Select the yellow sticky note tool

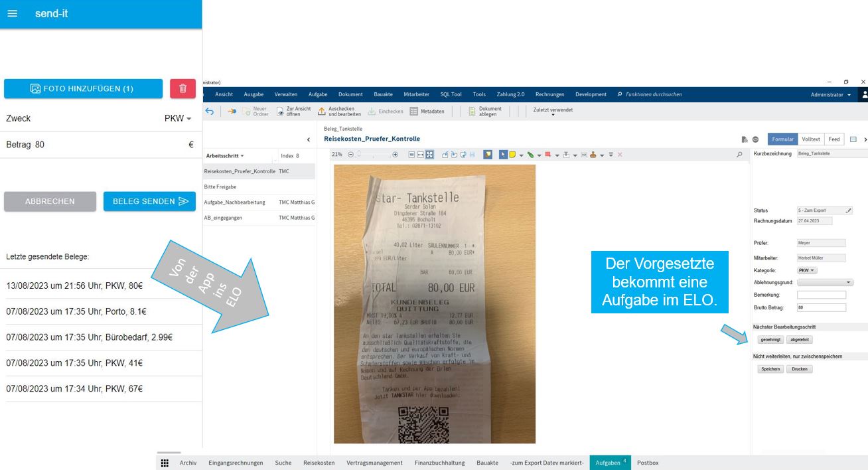(512, 155)
